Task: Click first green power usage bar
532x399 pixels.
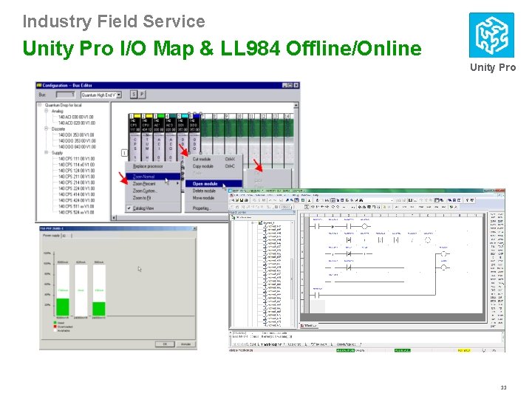Action: tap(63, 307)
